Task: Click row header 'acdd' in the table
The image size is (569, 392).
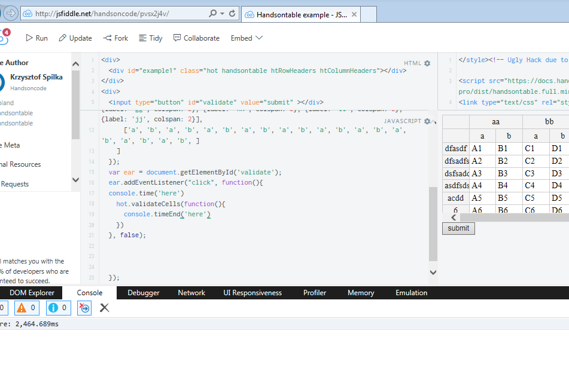Action: click(456, 198)
